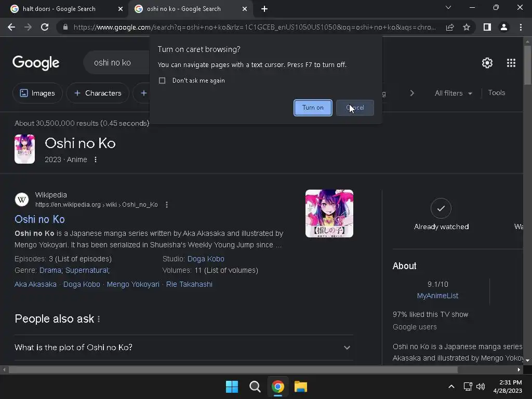Click the forward navigation arrow
This screenshot has width=532, height=399.
(28, 27)
